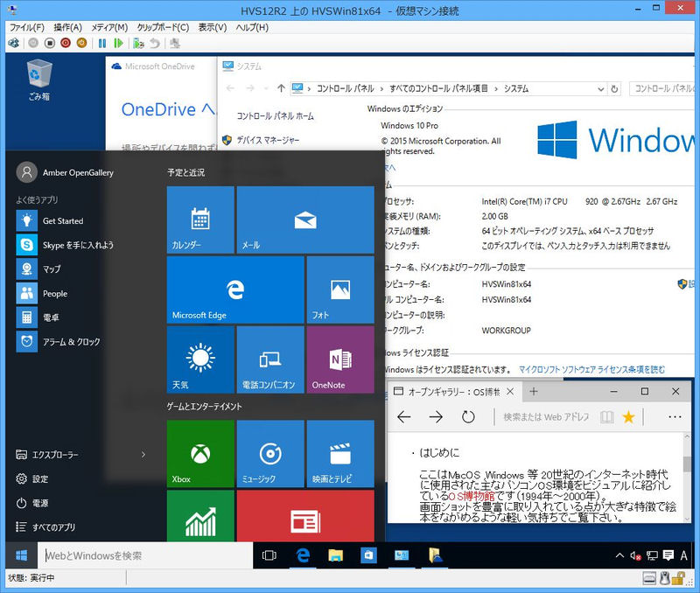This screenshot has height=593, width=700.
Task: Open the 操作(A) menu
Action: pos(68,27)
